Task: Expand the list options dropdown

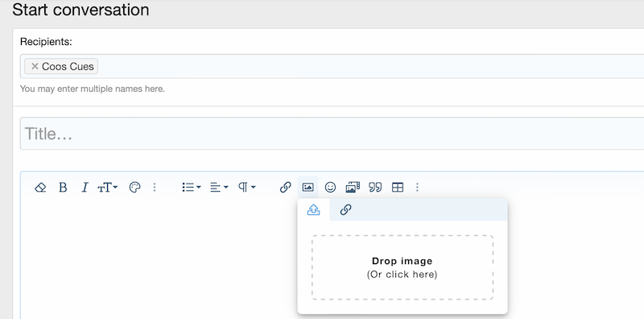Action: (x=192, y=188)
